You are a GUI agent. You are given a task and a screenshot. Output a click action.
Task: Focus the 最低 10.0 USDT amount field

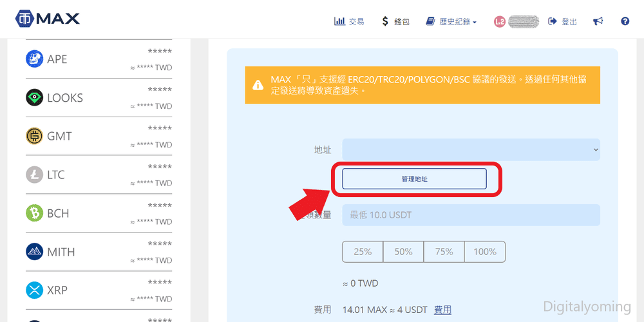[x=471, y=215]
